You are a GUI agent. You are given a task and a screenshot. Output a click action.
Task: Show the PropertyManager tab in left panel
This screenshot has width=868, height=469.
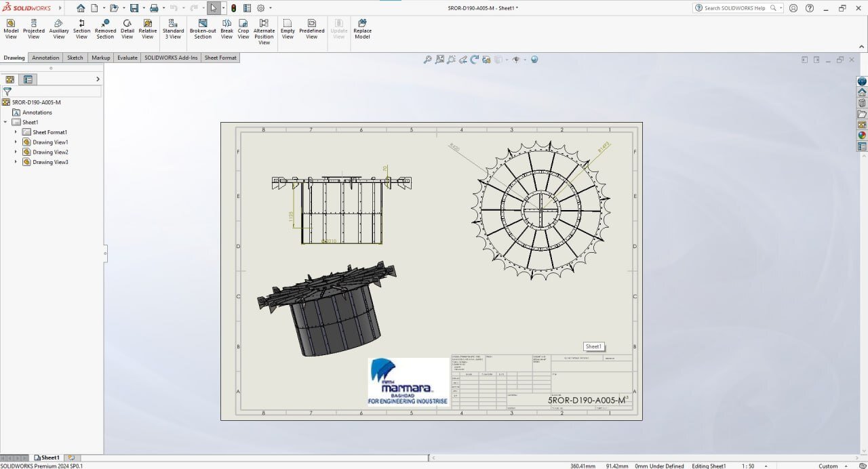tap(28, 79)
